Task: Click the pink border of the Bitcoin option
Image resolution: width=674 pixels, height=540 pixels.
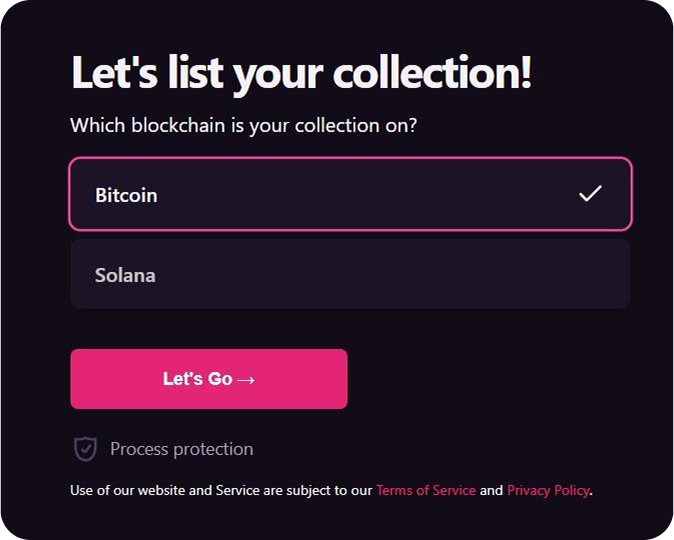Action: pyautogui.click(x=350, y=158)
